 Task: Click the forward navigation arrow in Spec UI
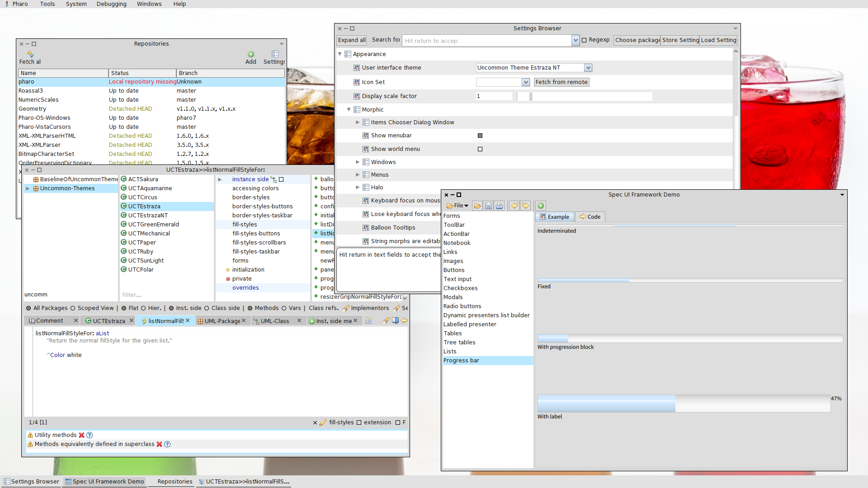click(524, 206)
